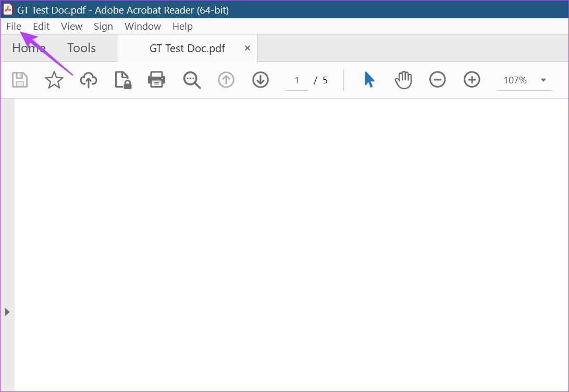Zoom in with the plus circle icon

point(472,79)
